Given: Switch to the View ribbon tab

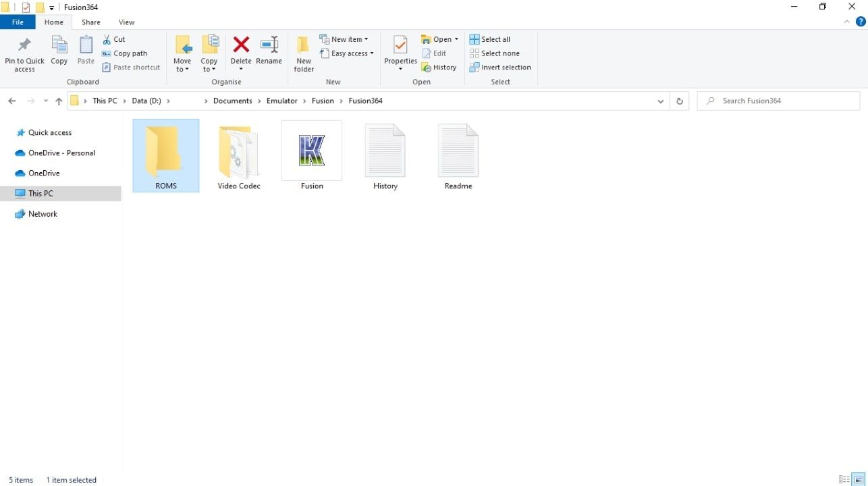Looking at the screenshot, I should pyautogui.click(x=126, y=22).
